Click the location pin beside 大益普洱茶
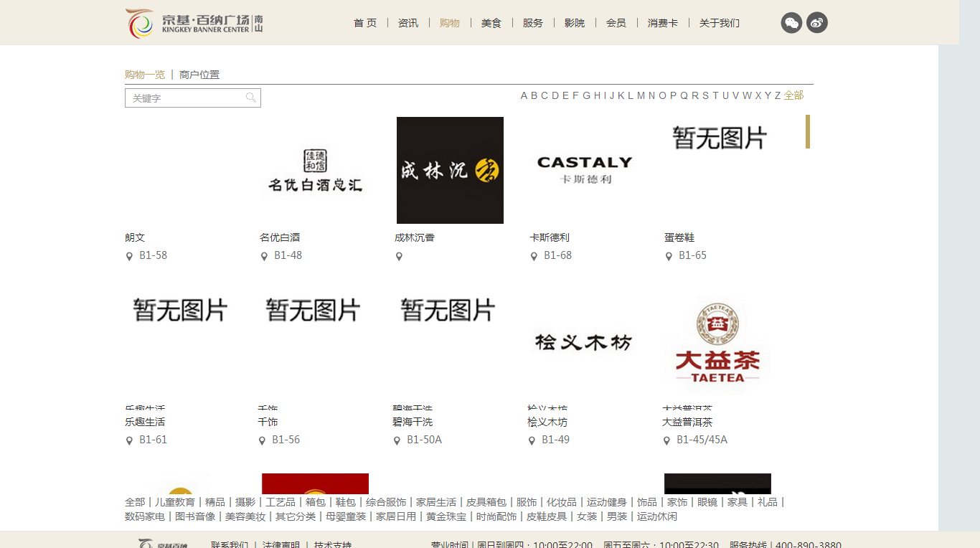This screenshot has width=980, height=548. [666, 440]
